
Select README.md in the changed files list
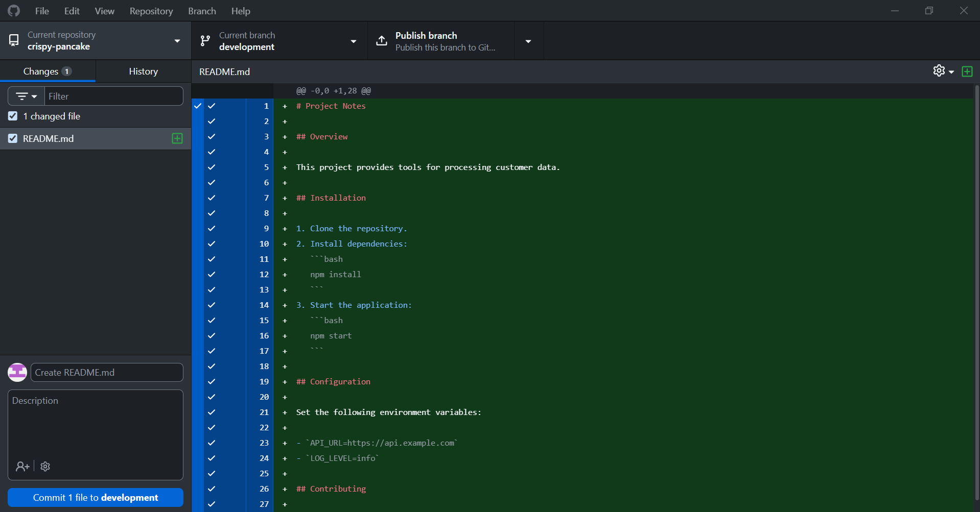pyautogui.click(x=96, y=138)
